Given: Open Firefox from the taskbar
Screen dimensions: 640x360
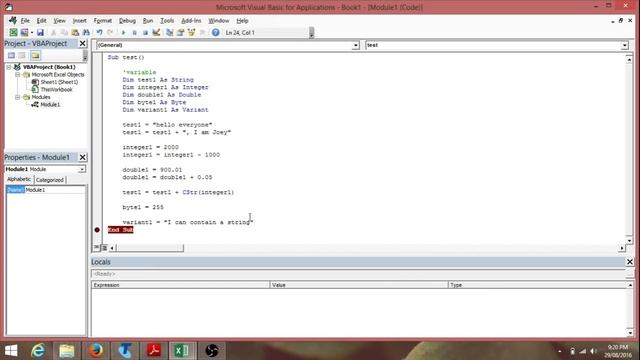Looking at the screenshot, I should [96, 350].
